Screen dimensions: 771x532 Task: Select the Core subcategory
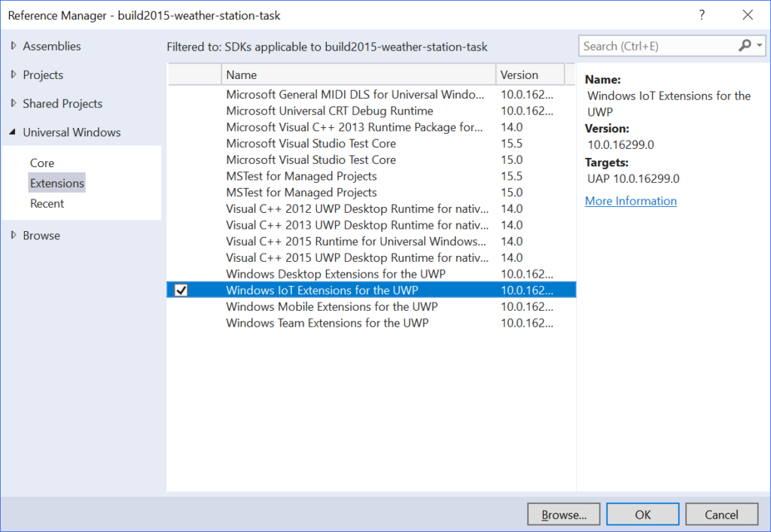tap(42, 163)
